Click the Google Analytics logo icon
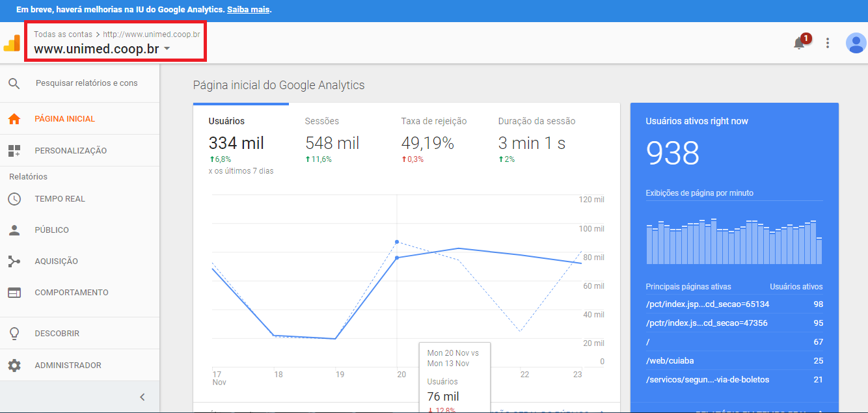 (12, 43)
